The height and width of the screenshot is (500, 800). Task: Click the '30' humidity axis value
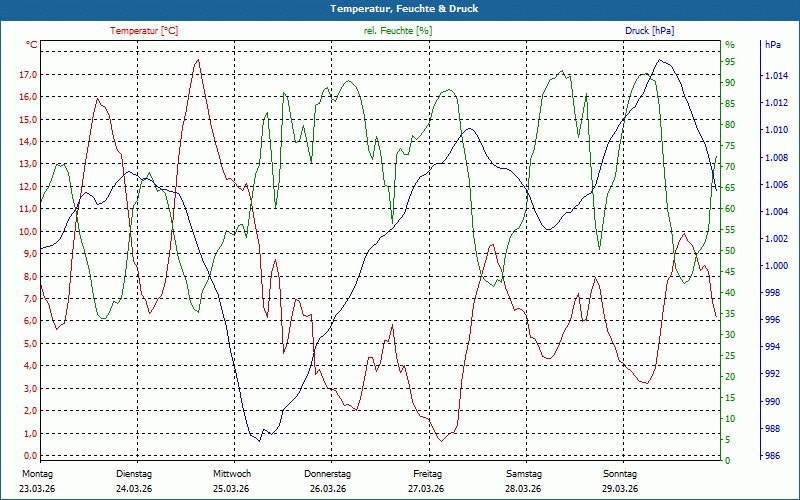pos(730,335)
